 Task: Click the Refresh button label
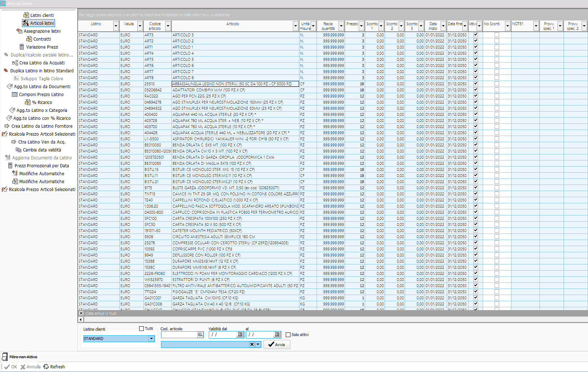tap(58, 367)
